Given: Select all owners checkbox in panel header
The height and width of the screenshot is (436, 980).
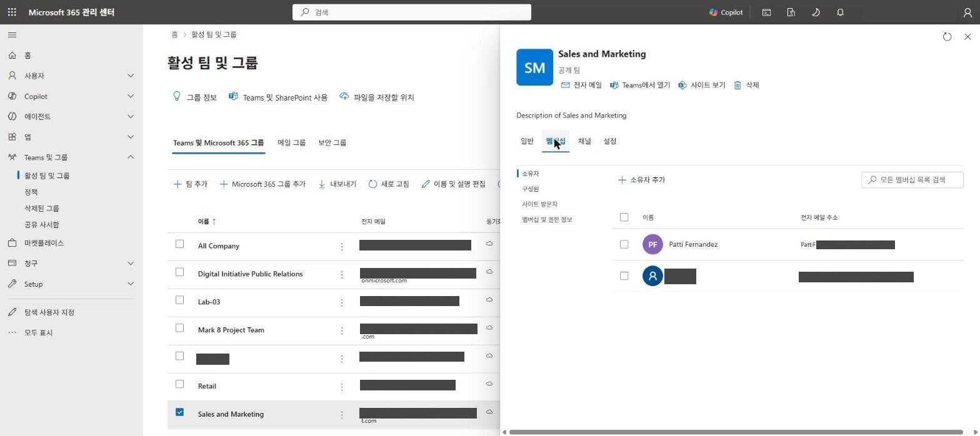Looking at the screenshot, I should (624, 217).
